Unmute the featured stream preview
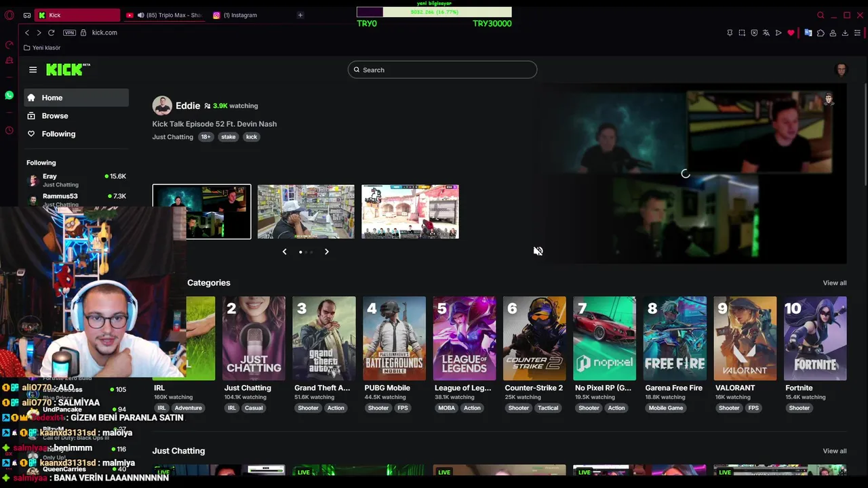 pyautogui.click(x=538, y=251)
